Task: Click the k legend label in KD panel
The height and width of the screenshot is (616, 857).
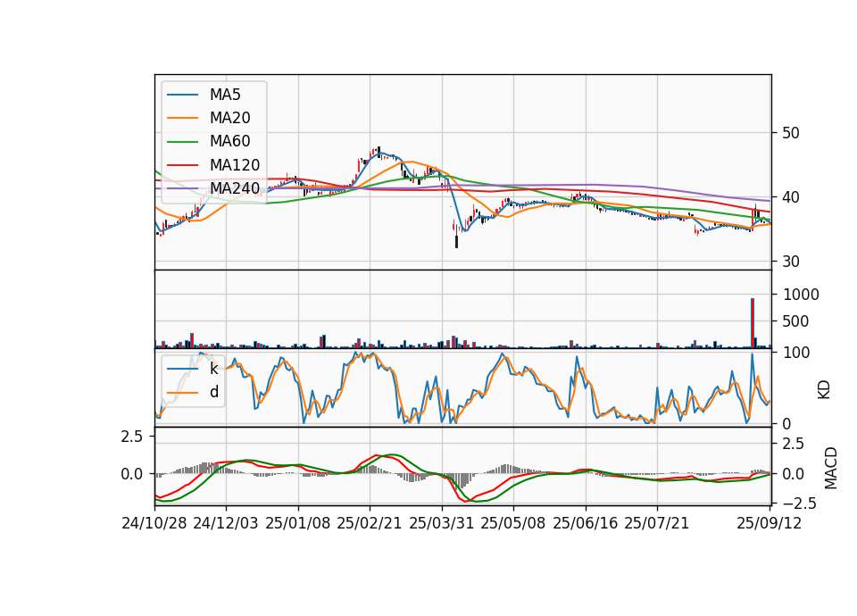Action: (213, 369)
